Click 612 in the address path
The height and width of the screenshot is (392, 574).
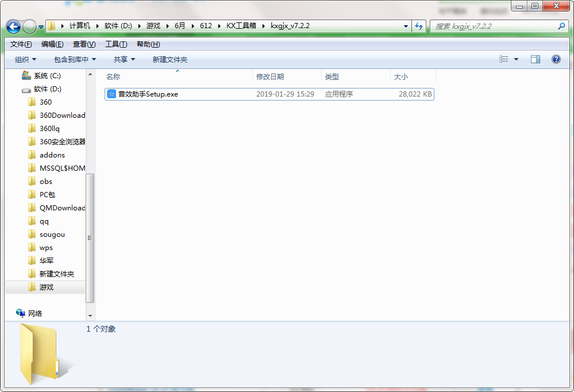206,26
